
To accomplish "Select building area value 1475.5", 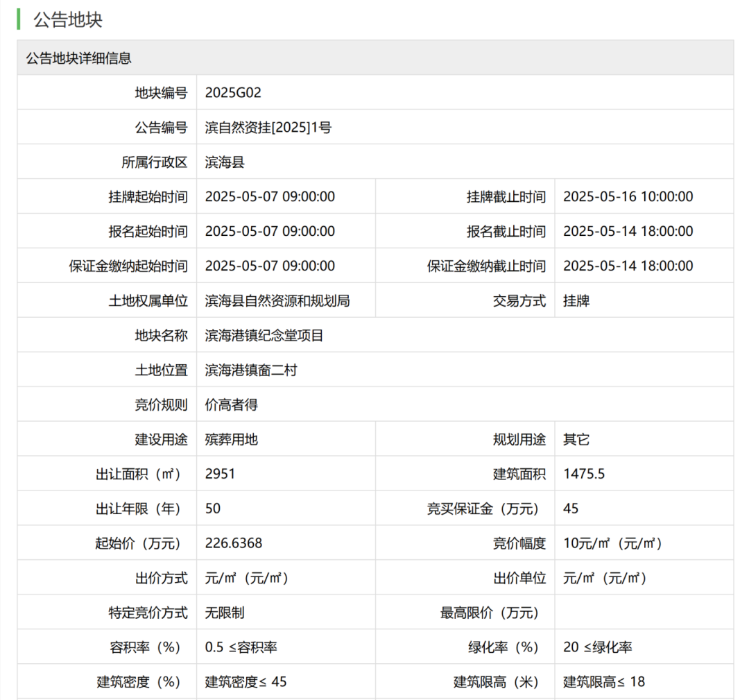I will click(x=584, y=474).
